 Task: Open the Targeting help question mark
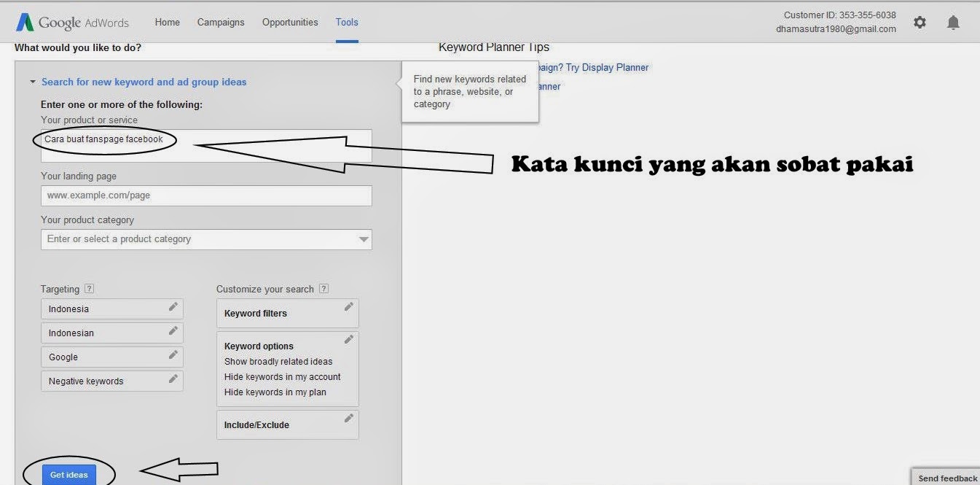tap(89, 289)
